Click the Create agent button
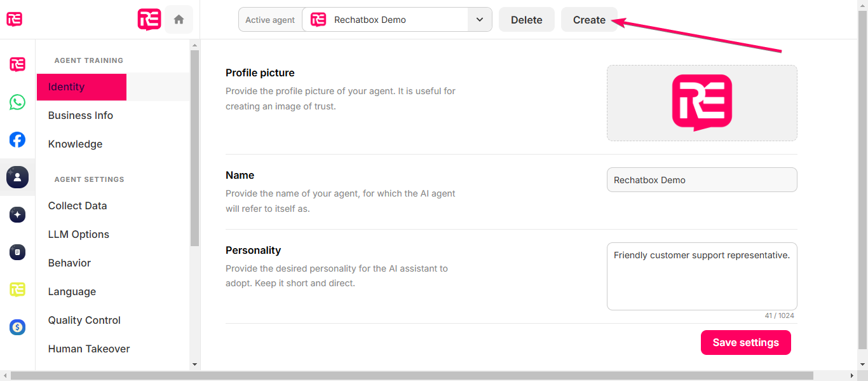 pos(589,20)
